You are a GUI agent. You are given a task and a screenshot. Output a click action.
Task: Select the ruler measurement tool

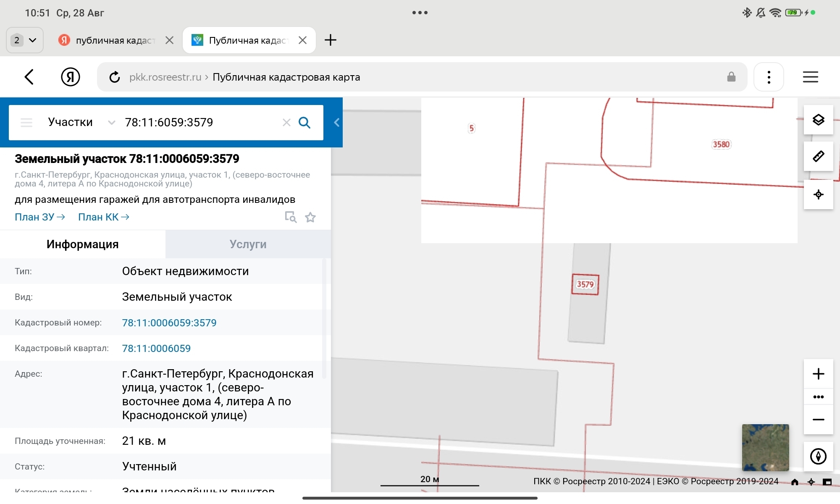818,157
